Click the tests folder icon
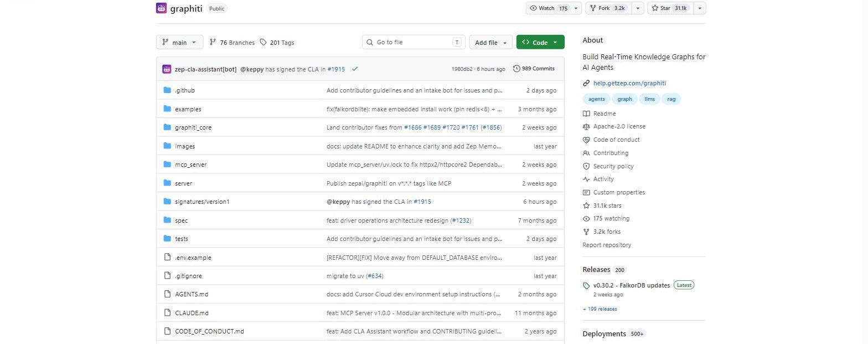Screen dimensions: 868x344 pos(167,239)
